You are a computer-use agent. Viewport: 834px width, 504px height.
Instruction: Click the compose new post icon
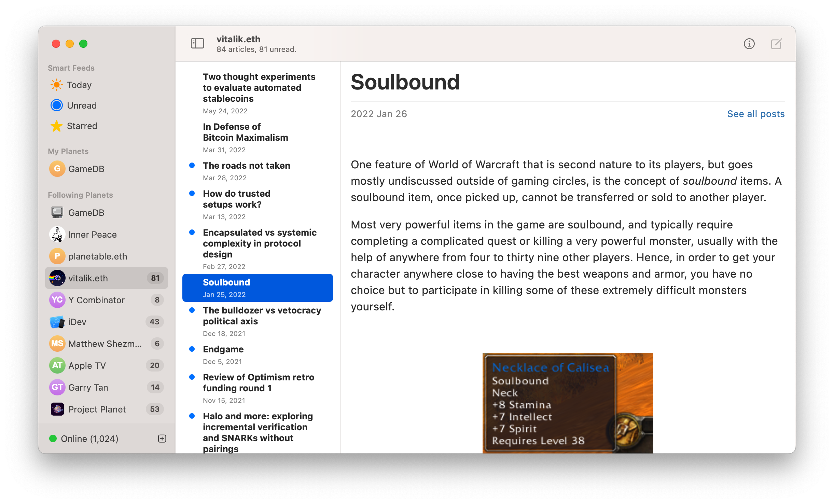coord(777,44)
